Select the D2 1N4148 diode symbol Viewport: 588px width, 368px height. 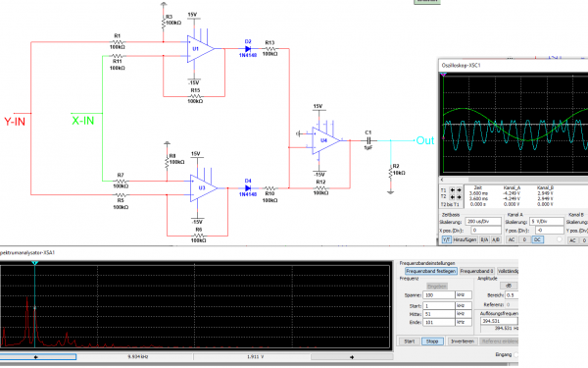248,49
